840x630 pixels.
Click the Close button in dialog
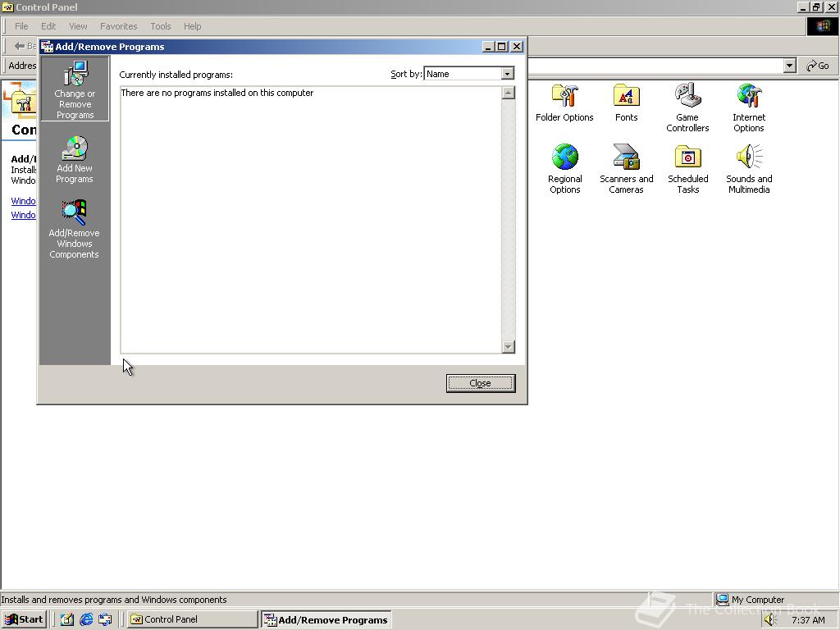pos(481,383)
